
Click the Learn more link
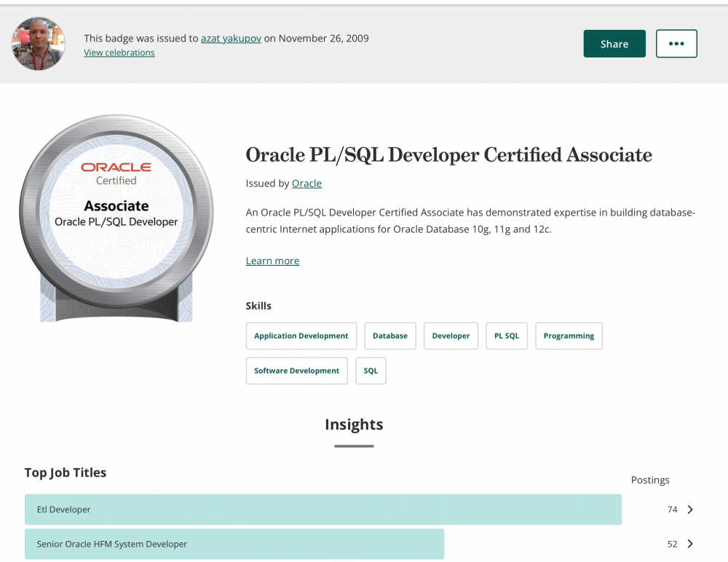[272, 261]
